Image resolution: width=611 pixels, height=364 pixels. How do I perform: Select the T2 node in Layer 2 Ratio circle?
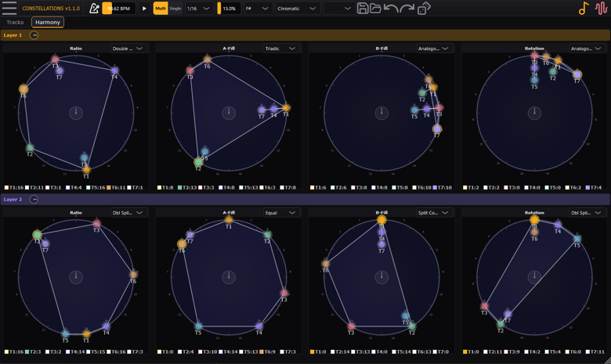pos(37,235)
